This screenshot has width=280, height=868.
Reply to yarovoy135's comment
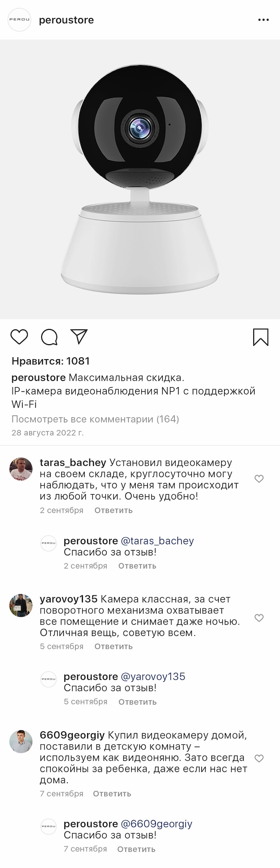113,647
